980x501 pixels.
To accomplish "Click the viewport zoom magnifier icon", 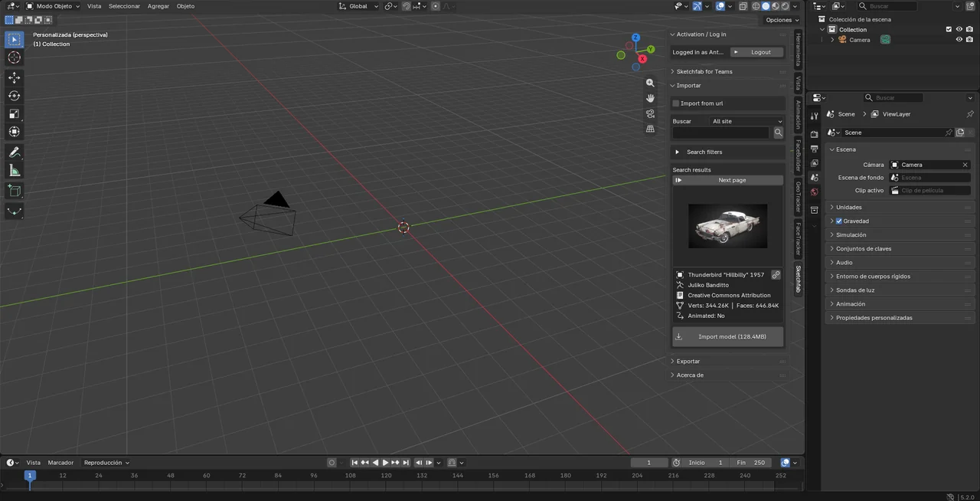I will pos(650,83).
